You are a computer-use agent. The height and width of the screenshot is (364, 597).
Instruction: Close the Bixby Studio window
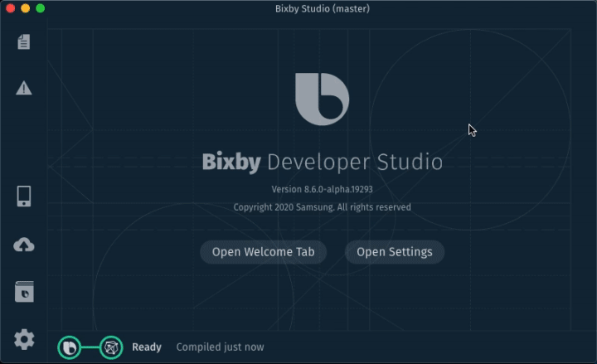pyautogui.click(x=10, y=8)
